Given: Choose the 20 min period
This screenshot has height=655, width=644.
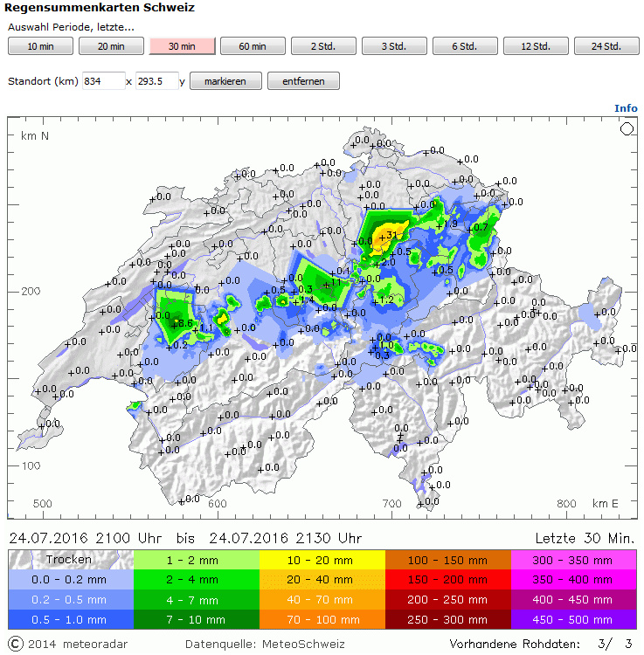Looking at the screenshot, I should coord(111,46).
